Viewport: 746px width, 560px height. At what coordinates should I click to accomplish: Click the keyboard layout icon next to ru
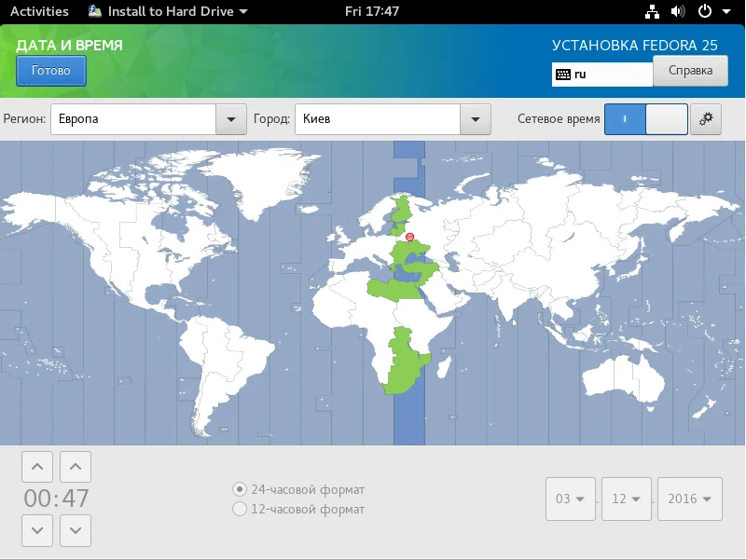[x=563, y=75]
